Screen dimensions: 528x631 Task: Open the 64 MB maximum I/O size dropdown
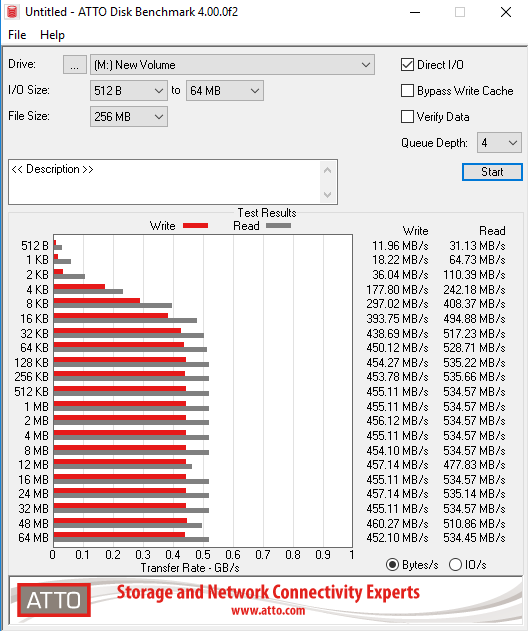(225, 91)
